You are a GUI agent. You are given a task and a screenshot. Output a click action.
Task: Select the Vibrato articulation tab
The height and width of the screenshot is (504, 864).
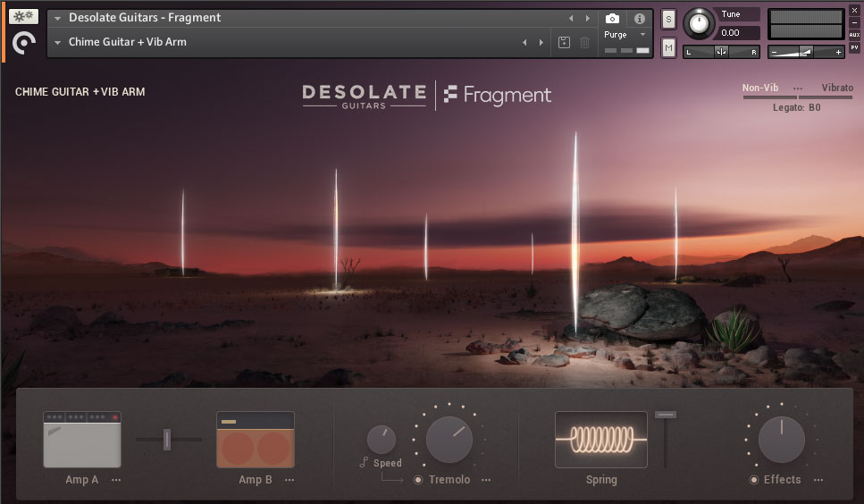837,88
